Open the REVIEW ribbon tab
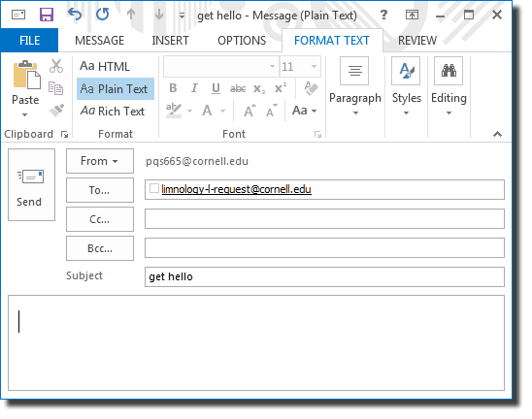532x419 pixels. coord(417,41)
